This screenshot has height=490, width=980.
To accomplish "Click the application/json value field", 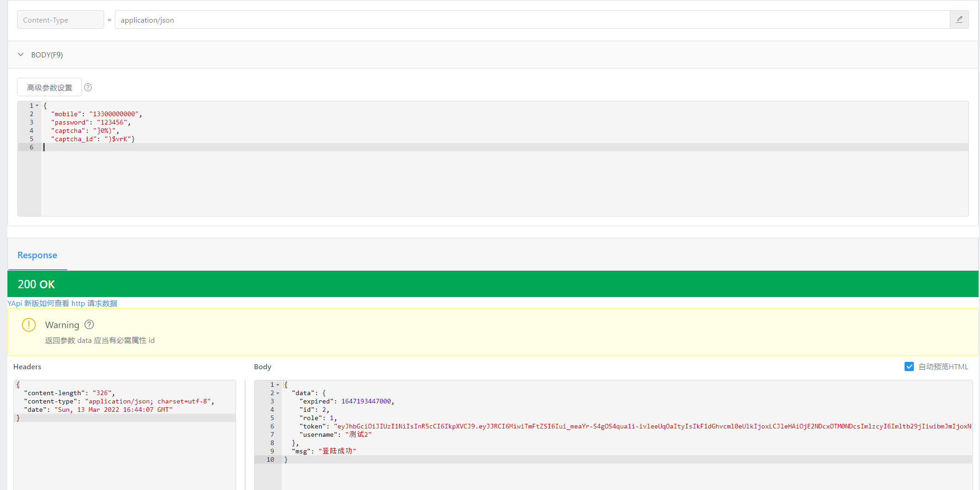I will [532, 19].
